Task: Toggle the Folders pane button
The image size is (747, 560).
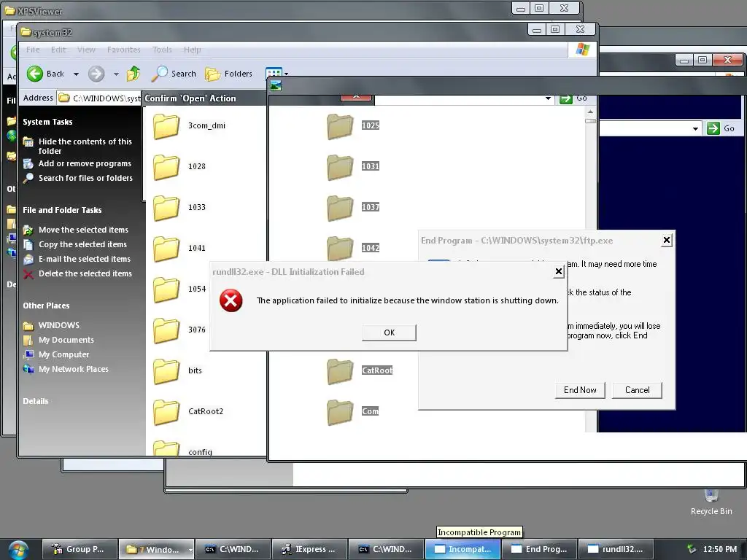Action: (x=229, y=74)
